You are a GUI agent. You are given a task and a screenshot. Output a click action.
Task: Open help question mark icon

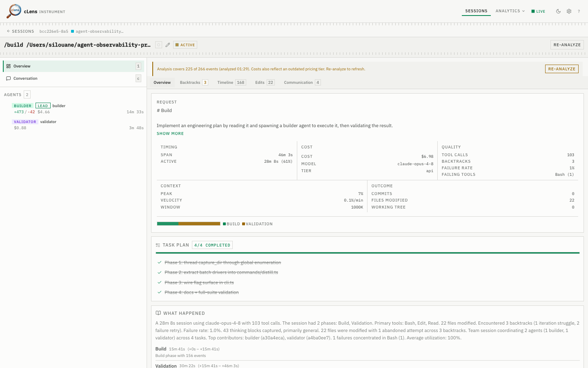coord(579,11)
